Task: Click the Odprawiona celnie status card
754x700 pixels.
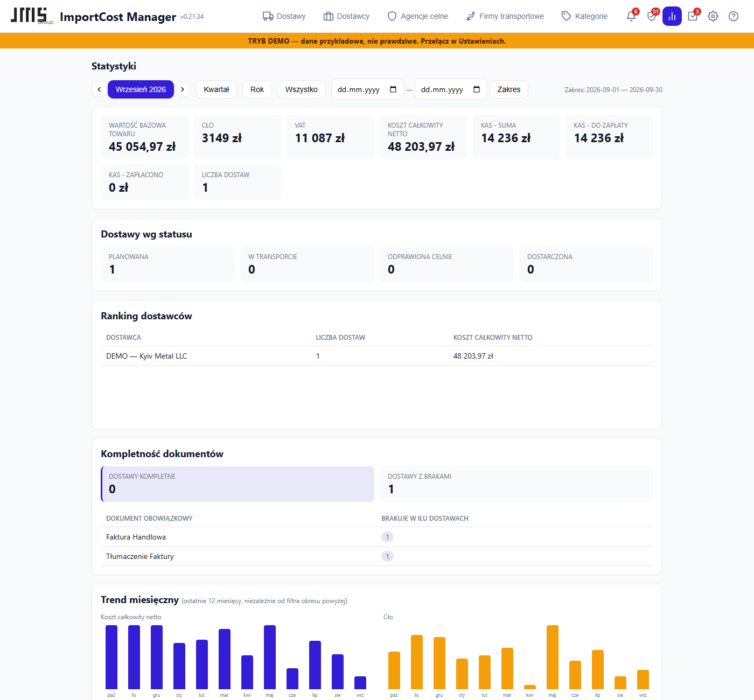Action: [x=446, y=264]
